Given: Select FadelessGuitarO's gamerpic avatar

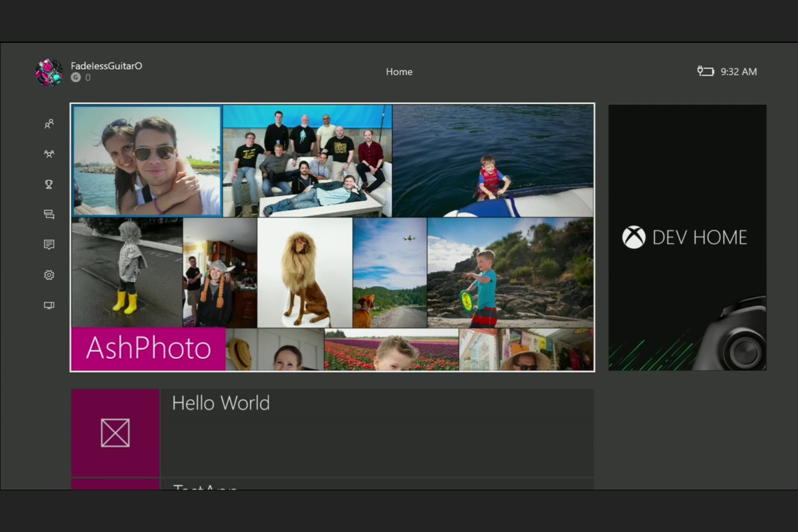Looking at the screenshot, I should (x=49, y=71).
